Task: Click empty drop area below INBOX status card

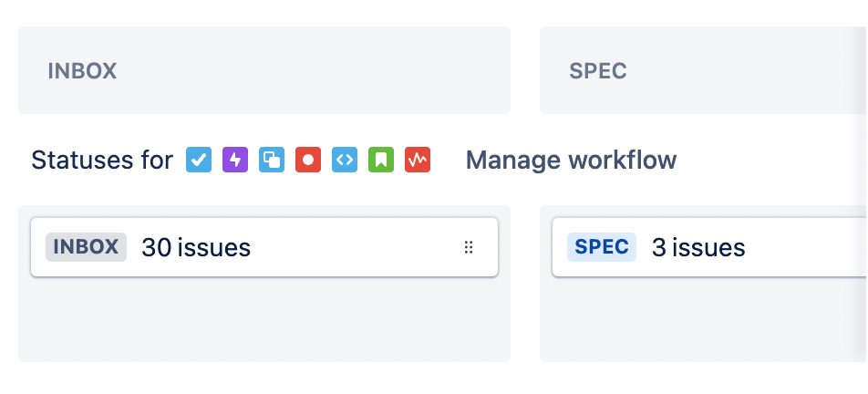Action: 264,319
